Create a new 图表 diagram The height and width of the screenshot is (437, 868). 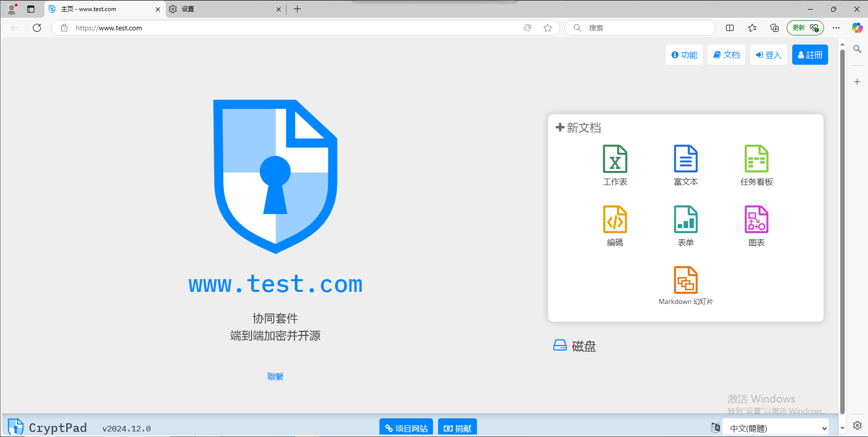[756, 226]
